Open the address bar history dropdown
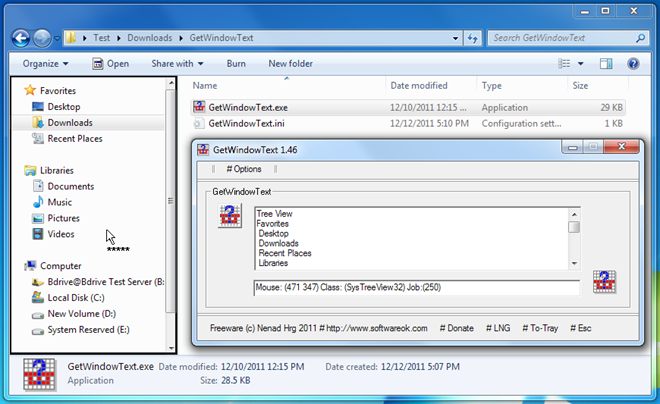660x404 pixels. tap(455, 38)
